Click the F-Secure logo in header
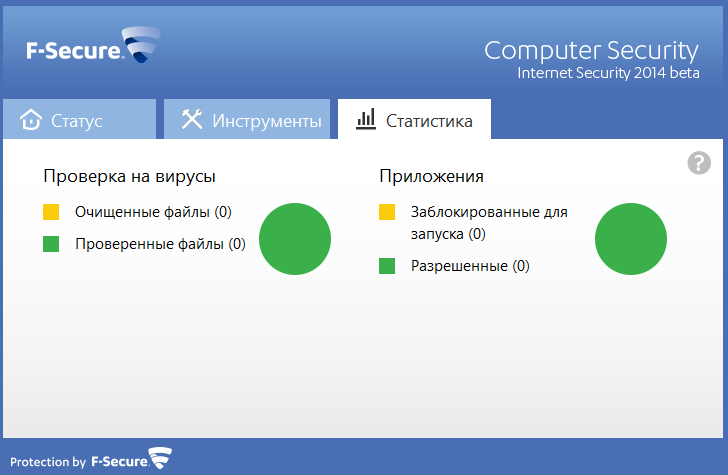This screenshot has height=475, width=728. (94, 48)
